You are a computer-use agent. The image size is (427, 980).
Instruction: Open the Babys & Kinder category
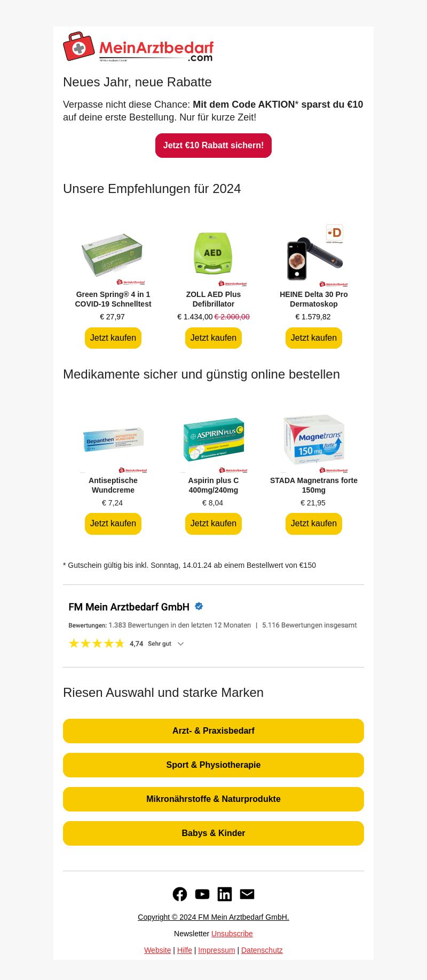213,833
